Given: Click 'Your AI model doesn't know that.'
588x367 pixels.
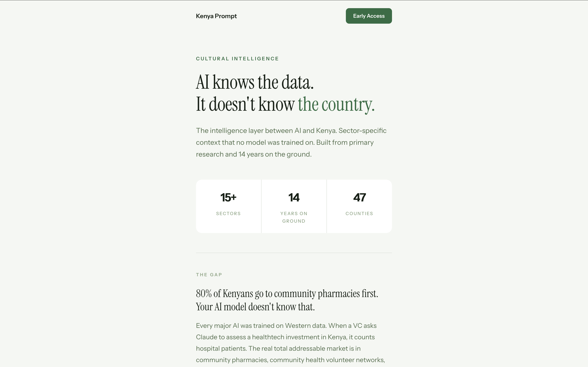Looking at the screenshot, I should (x=255, y=307).
